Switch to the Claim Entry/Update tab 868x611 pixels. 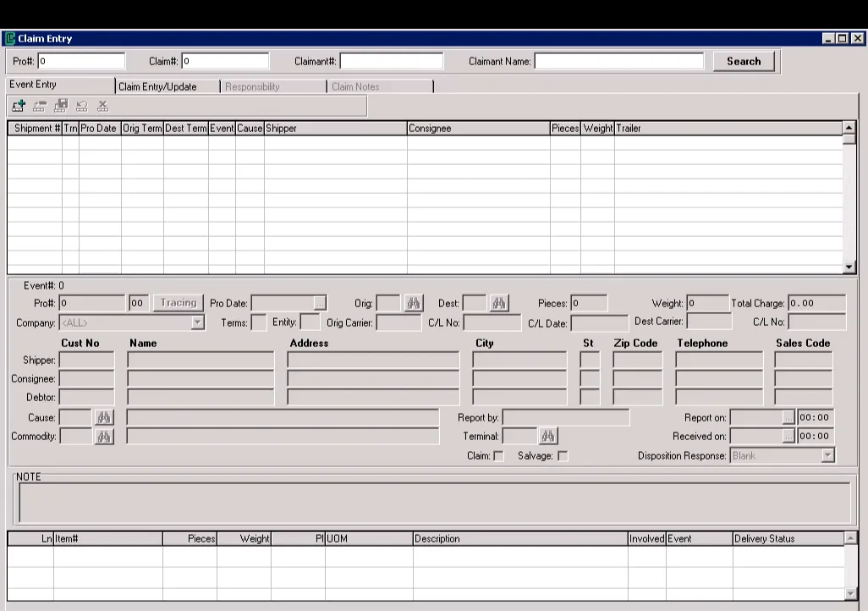(x=168, y=86)
